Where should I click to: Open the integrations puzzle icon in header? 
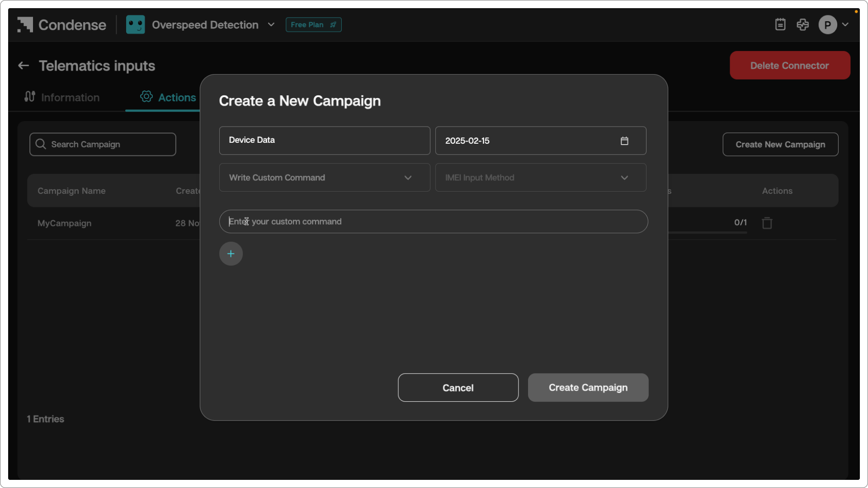click(803, 24)
